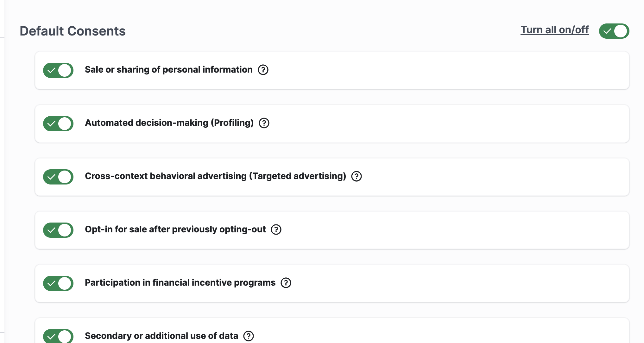Switch off Opt-in for sale toggle
This screenshot has height=343, width=644.
(x=58, y=230)
